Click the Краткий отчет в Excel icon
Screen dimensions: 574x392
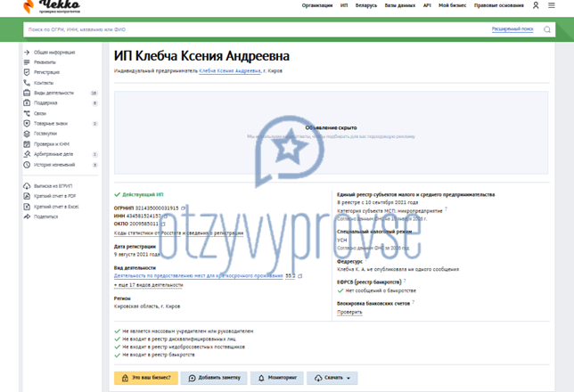pos(27,207)
